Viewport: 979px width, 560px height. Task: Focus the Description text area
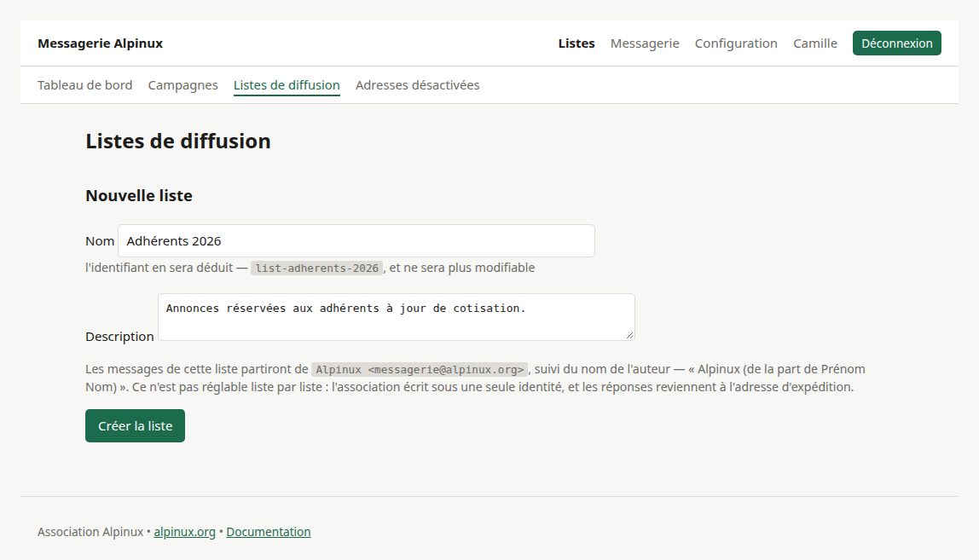(397, 317)
